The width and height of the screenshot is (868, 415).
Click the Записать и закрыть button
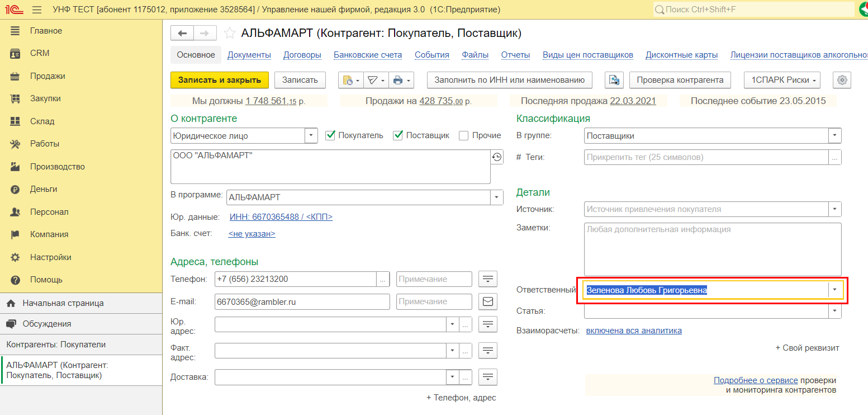click(x=220, y=80)
